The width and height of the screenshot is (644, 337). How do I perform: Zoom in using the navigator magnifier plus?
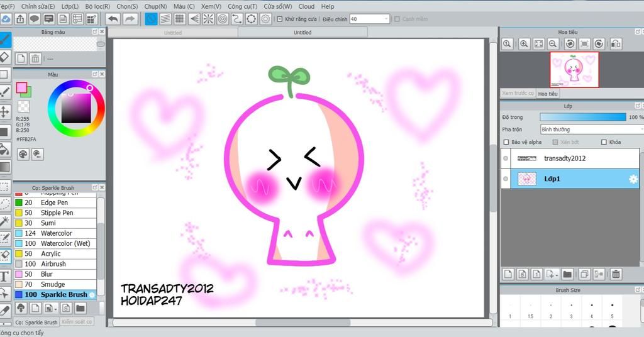pos(524,44)
